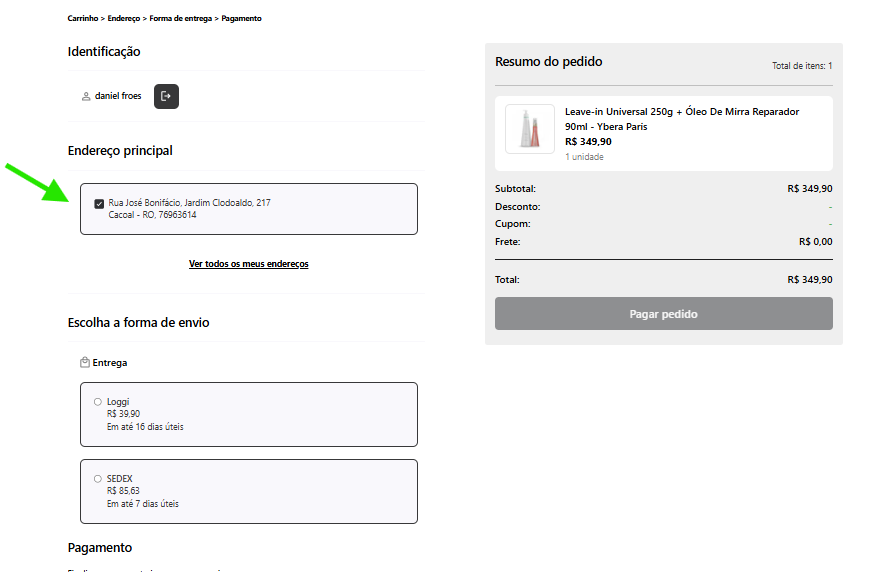Image resolution: width=877 pixels, height=572 pixels.
Task: Select the Loggi shipping radio button
Action: click(x=98, y=402)
